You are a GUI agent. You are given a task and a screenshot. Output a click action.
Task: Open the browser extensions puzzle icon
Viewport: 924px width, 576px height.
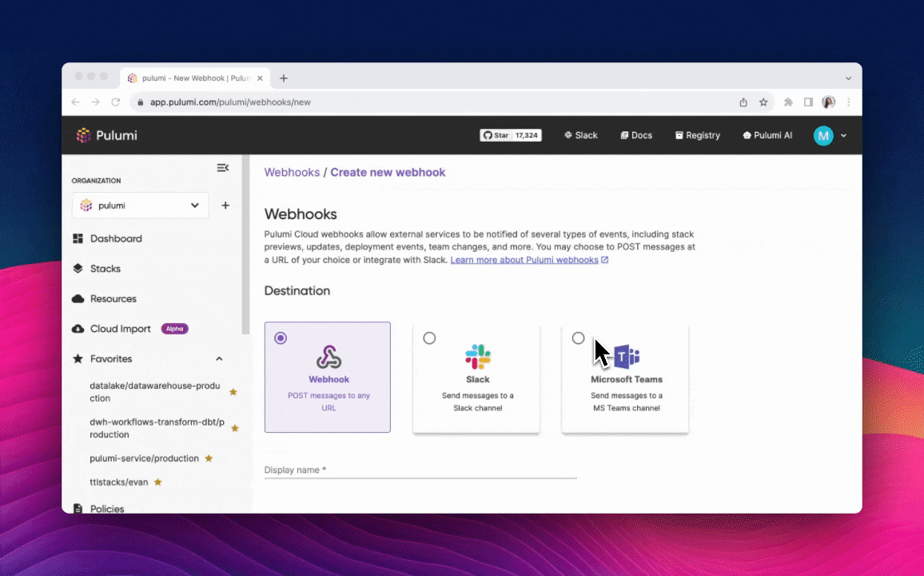pos(788,102)
